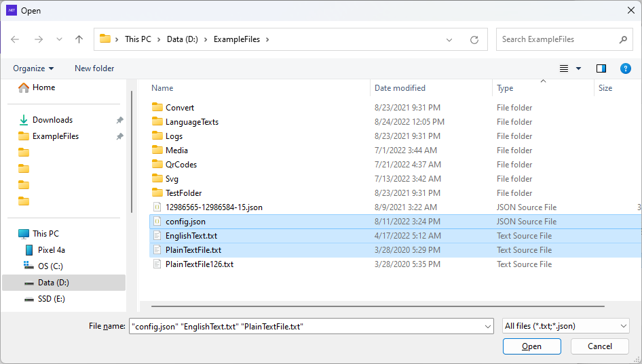
Task: Click the Media folder icon
Action: click(157, 150)
